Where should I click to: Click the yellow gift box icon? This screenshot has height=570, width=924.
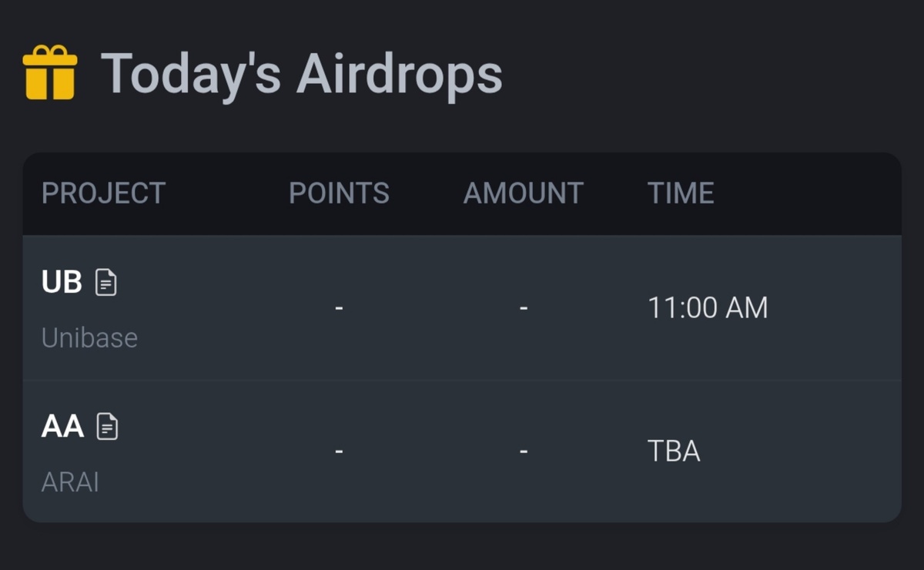pos(50,72)
